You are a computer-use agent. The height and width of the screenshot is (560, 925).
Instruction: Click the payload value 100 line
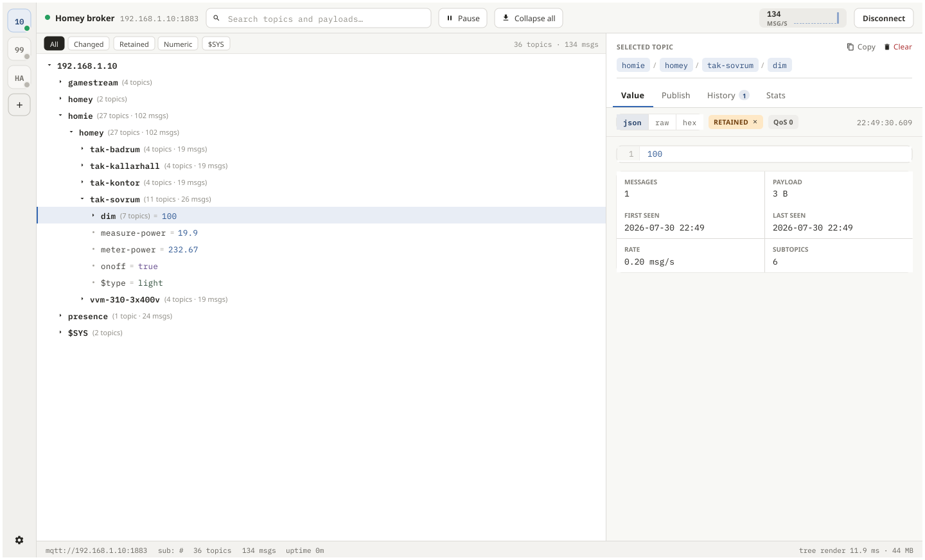pyautogui.click(x=764, y=154)
